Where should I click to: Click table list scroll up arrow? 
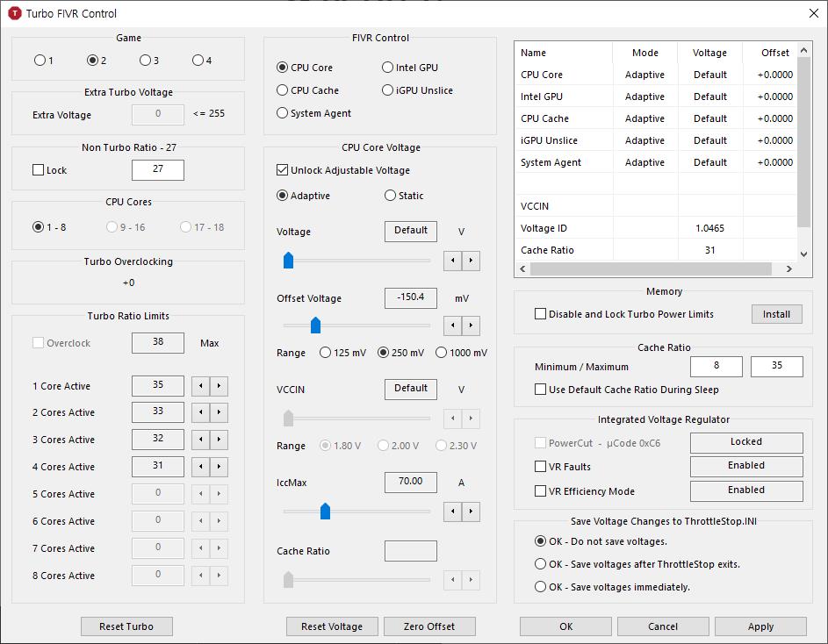[803, 50]
